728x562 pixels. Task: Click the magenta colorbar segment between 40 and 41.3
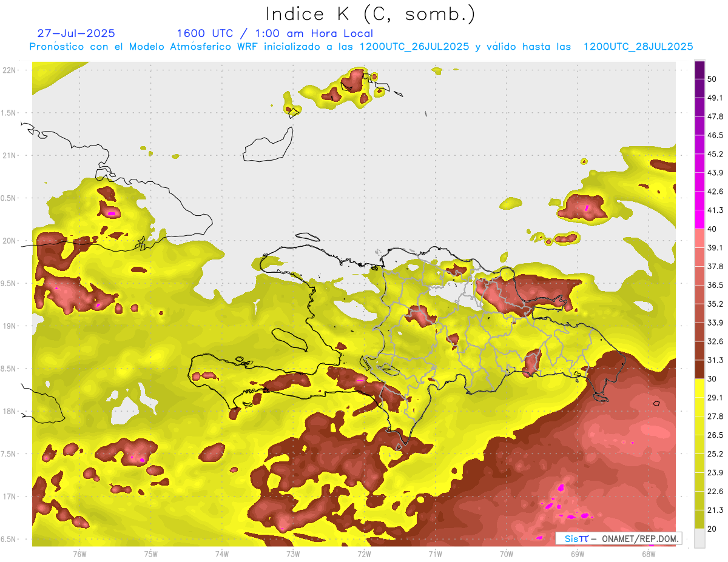699,219
